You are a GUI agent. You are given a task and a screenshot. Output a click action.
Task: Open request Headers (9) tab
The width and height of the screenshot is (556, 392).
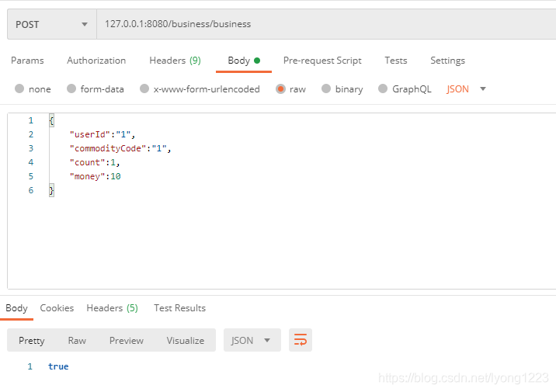[175, 61]
